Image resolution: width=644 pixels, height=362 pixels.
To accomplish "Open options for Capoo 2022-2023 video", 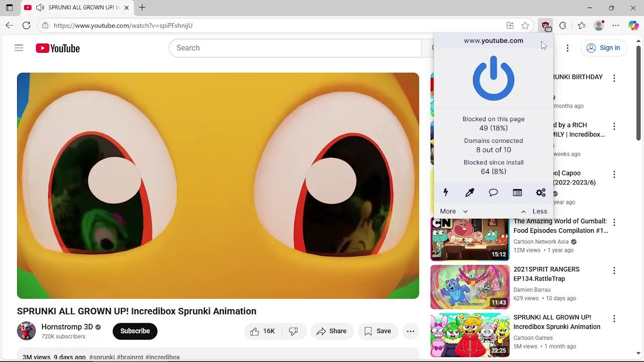I will click(x=614, y=174).
